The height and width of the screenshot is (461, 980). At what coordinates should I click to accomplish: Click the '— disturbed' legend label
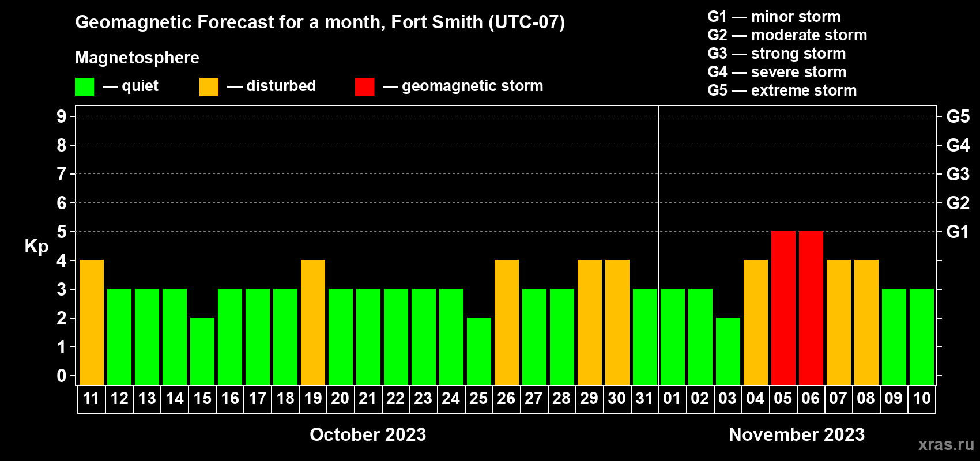point(272,86)
